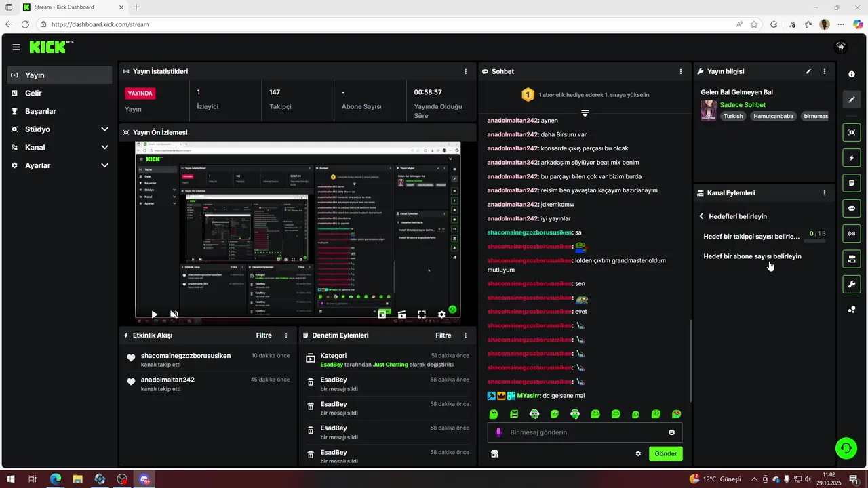The height and width of the screenshot is (488, 868).
Task: Open the Sadece Sohbet category link
Action: point(743,105)
